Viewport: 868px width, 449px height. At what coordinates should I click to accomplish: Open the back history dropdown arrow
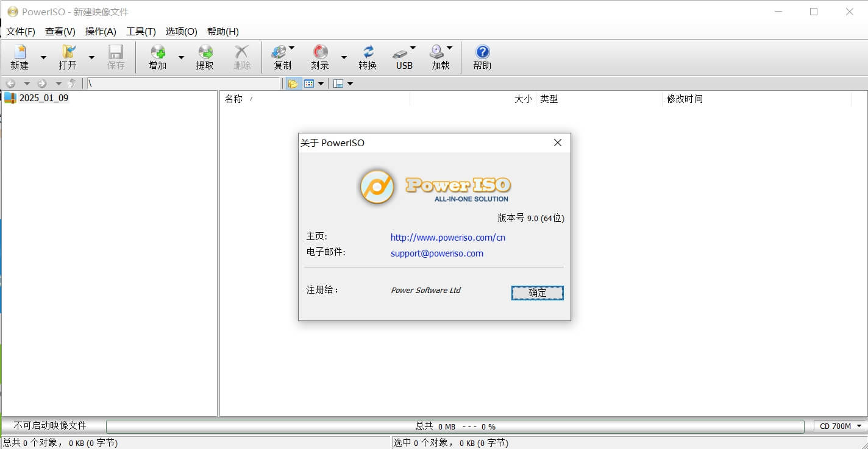click(x=27, y=83)
